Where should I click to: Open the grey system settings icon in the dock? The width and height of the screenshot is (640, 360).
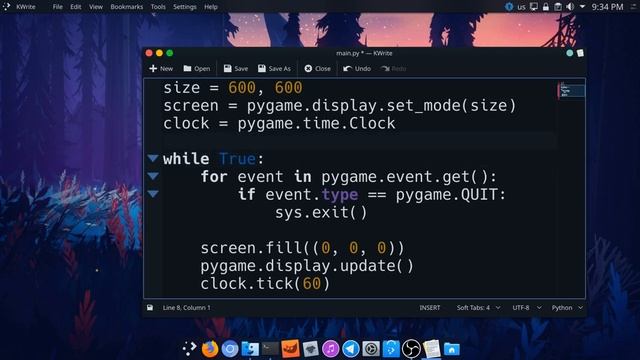point(371,349)
